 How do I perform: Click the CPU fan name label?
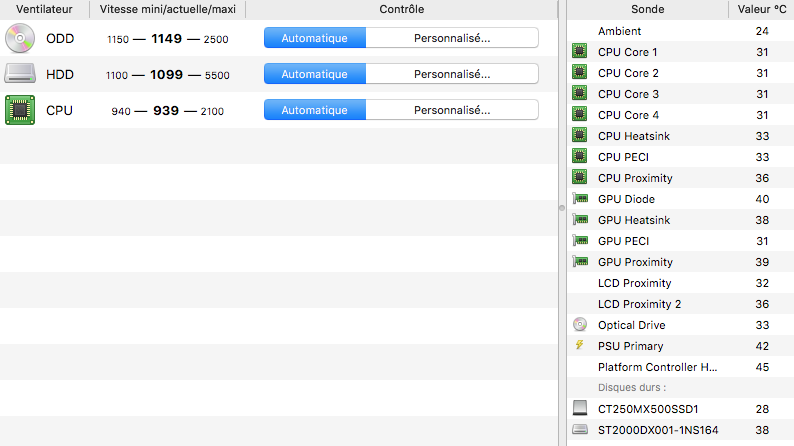pyautogui.click(x=59, y=110)
